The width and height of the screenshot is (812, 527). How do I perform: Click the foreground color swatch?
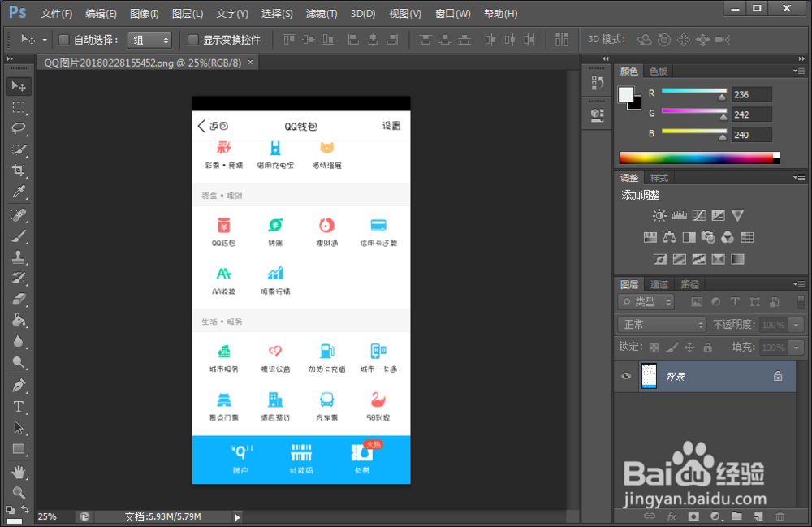[625, 94]
